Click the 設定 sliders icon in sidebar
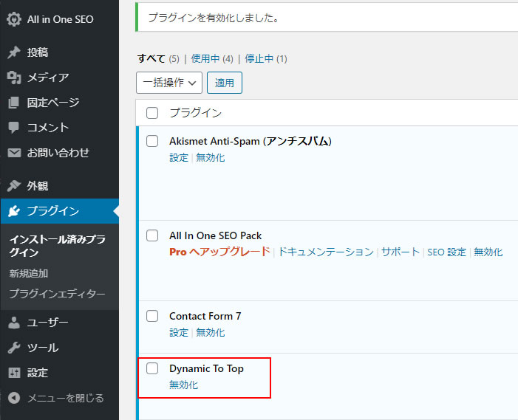 point(14,373)
